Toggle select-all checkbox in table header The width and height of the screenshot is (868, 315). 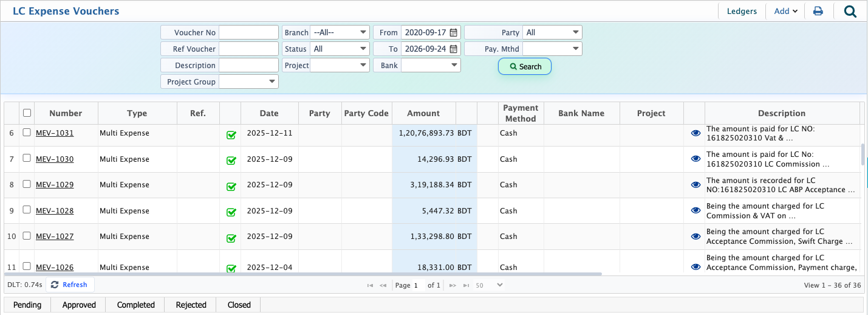pos(27,112)
